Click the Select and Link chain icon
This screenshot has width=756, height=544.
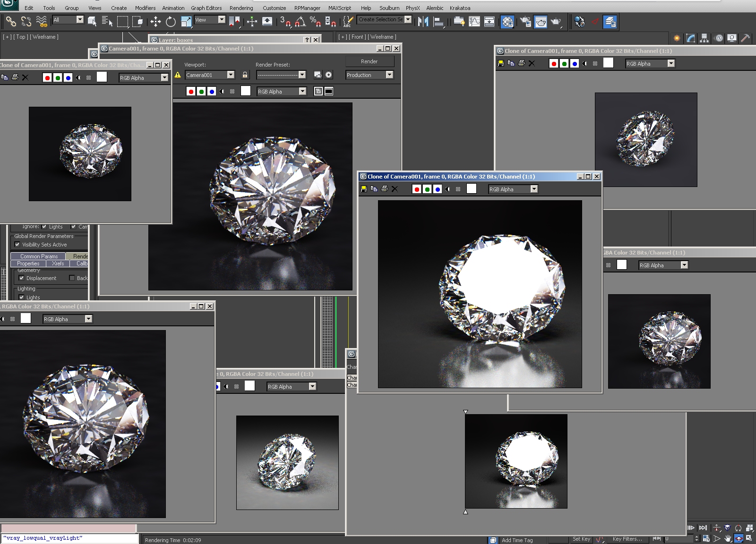pos(11,21)
